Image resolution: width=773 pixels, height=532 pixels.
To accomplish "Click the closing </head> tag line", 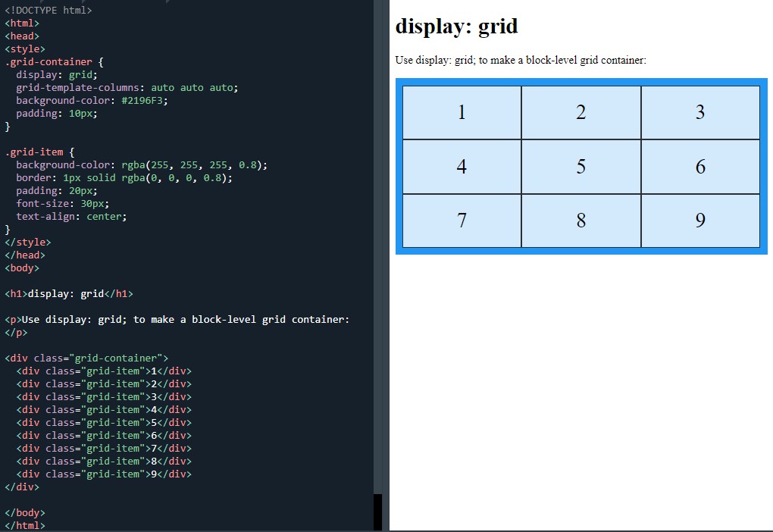I will [25, 255].
